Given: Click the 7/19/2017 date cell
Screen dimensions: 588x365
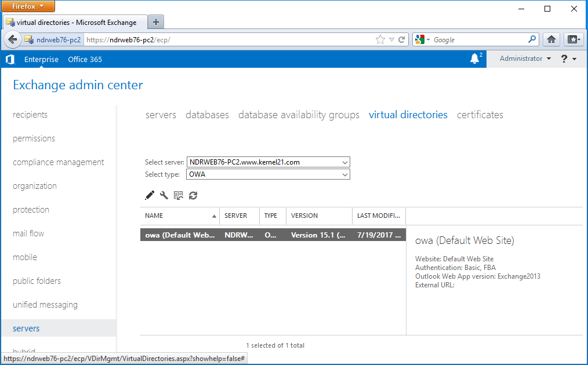Looking at the screenshot, I should (x=379, y=235).
